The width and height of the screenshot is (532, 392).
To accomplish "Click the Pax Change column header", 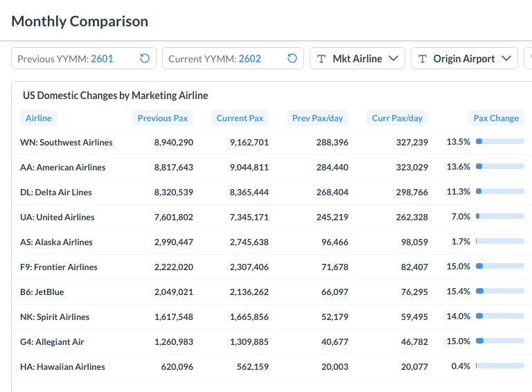I will click(496, 118).
